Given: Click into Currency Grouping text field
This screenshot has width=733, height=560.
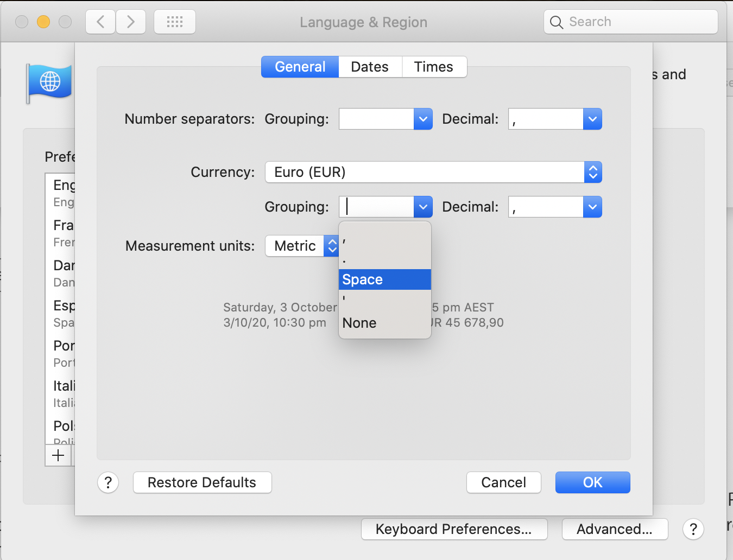Looking at the screenshot, I should pos(377,207).
